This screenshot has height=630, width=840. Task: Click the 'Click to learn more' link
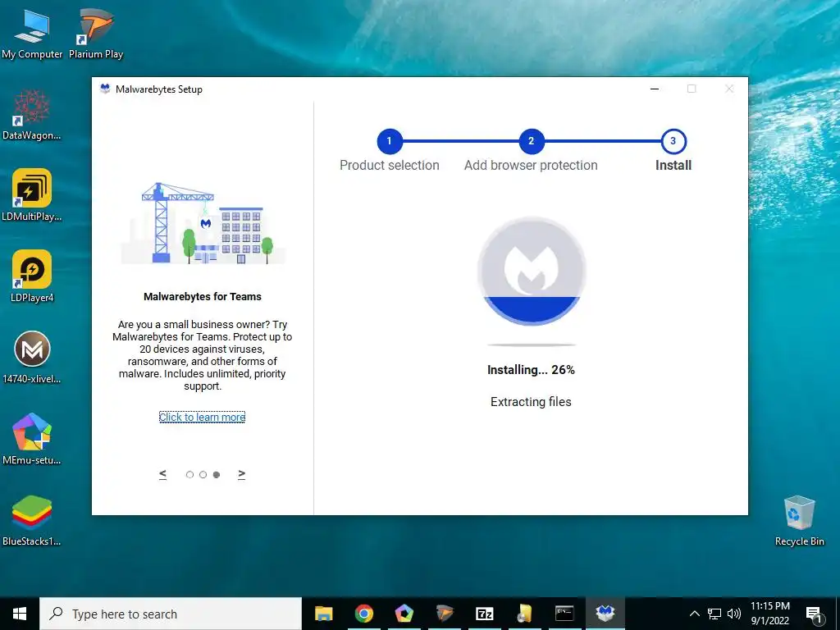tap(202, 417)
